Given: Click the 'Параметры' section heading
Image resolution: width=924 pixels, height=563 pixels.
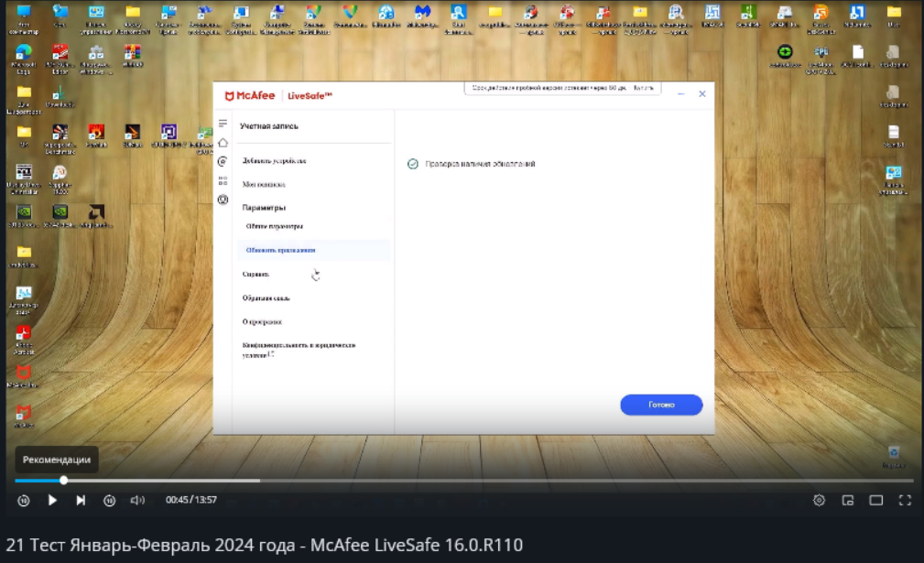Looking at the screenshot, I should coord(264,207).
